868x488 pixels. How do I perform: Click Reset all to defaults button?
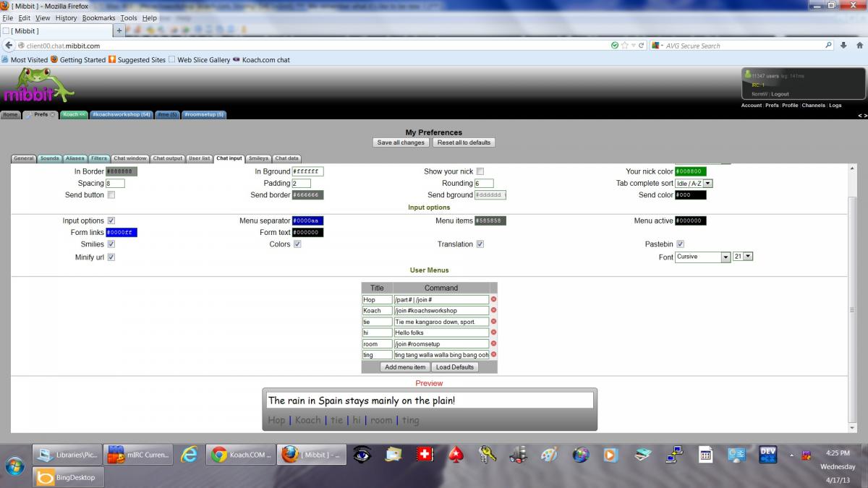click(464, 142)
